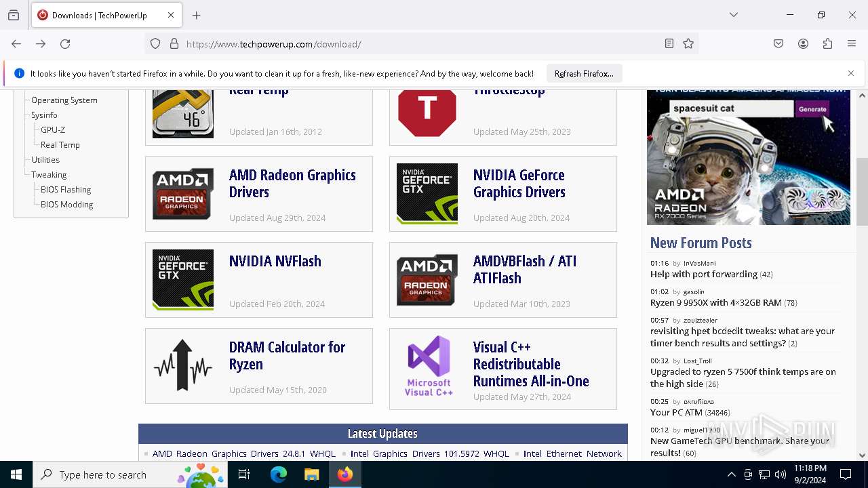The image size is (868, 488).
Task: Open the tracking protection shield icon
Action: pos(155,44)
